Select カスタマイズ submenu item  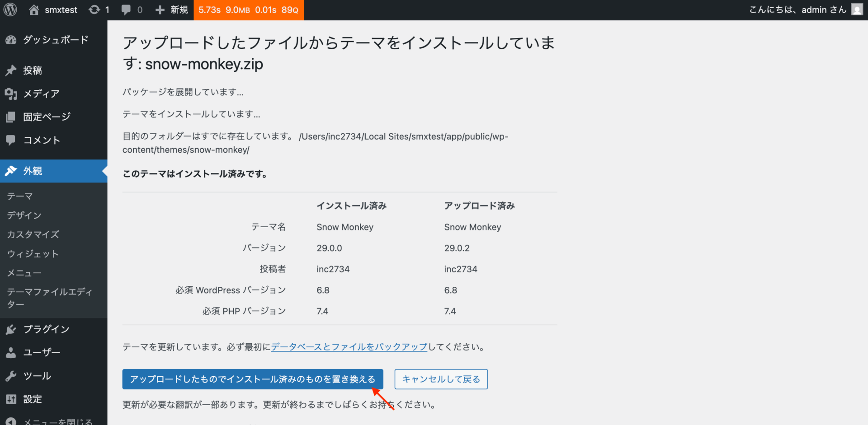click(x=33, y=234)
